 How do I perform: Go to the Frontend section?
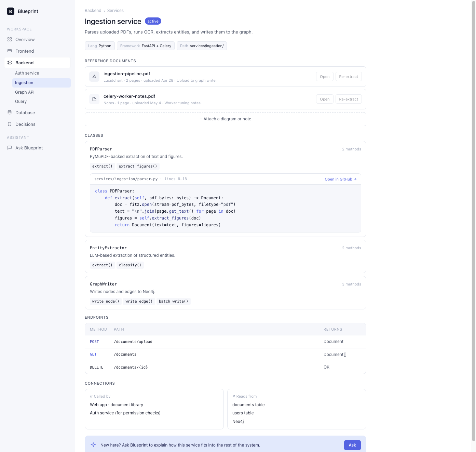[x=38, y=51]
